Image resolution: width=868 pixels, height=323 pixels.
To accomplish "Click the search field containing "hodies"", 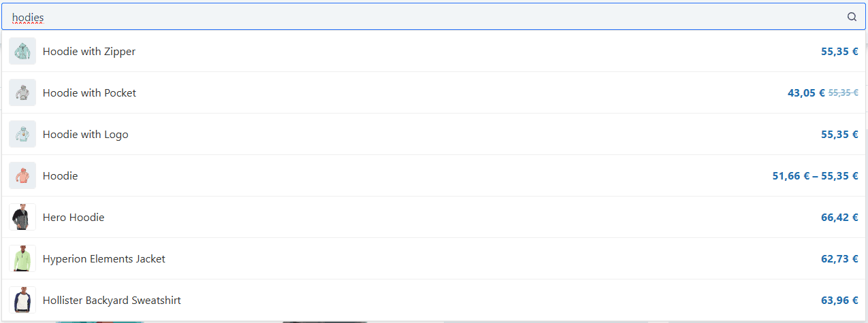I will [408, 17].
